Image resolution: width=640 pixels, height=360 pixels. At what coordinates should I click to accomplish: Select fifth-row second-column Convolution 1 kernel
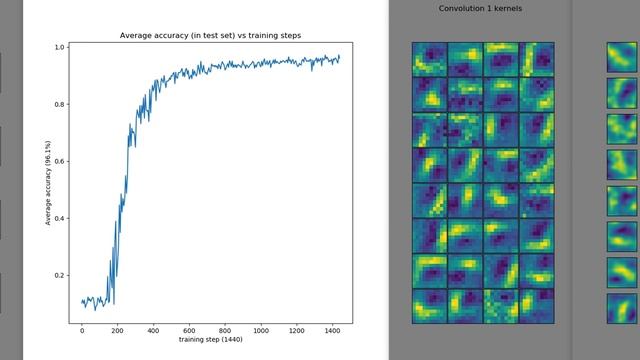[x=465, y=200]
